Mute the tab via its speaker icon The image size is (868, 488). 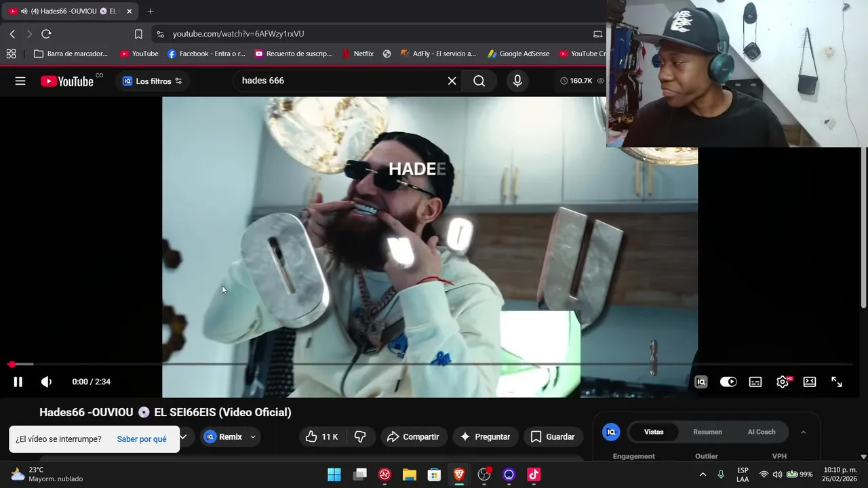coord(24,12)
